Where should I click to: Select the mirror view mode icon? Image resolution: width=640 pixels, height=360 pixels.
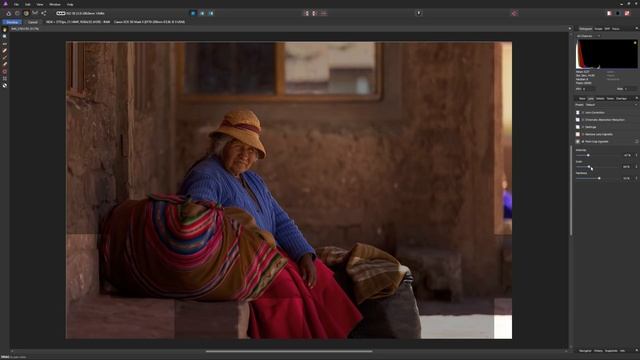(211, 13)
